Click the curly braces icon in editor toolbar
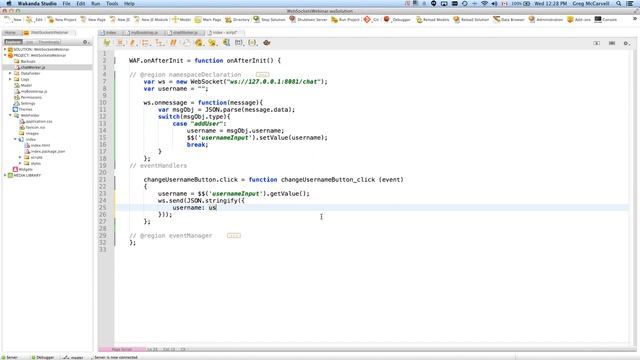Image resolution: width=640 pixels, height=360 pixels. [x=253, y=42]
